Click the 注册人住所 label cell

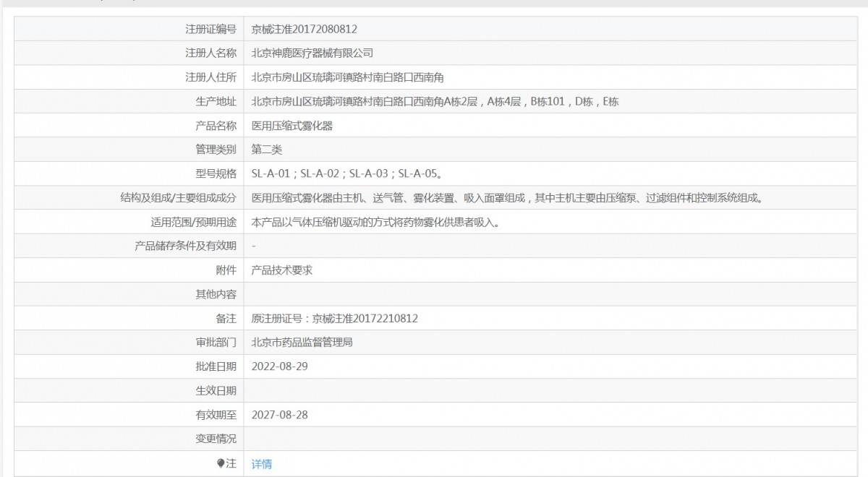point(129,77)
